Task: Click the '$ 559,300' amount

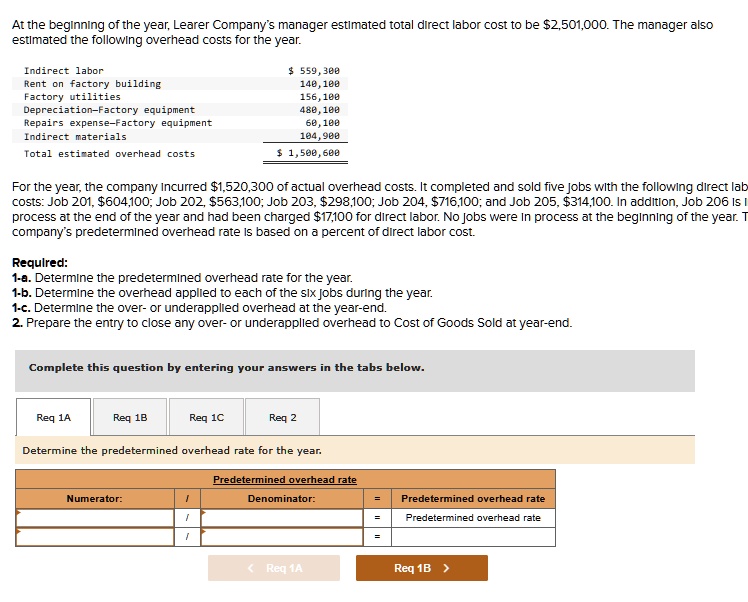Action: point(314,71)
